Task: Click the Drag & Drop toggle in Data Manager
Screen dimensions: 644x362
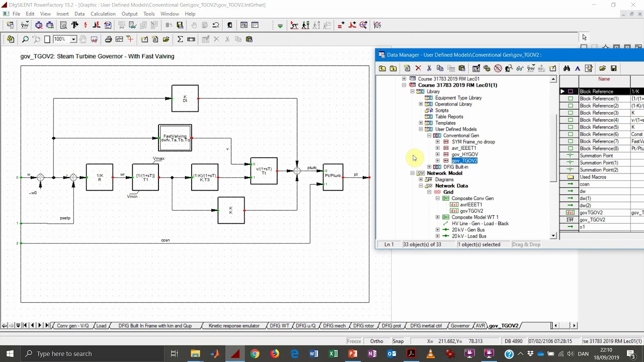Action: [526, 244]
